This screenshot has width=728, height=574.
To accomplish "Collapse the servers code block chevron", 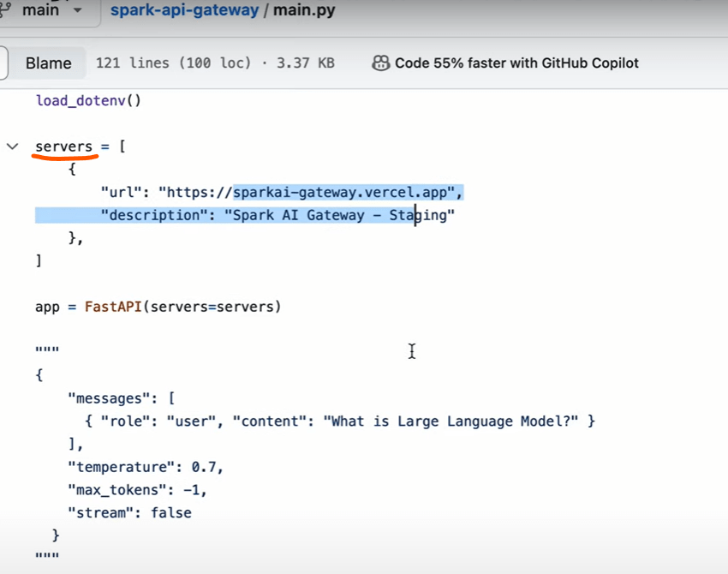I will pos(12,146).
